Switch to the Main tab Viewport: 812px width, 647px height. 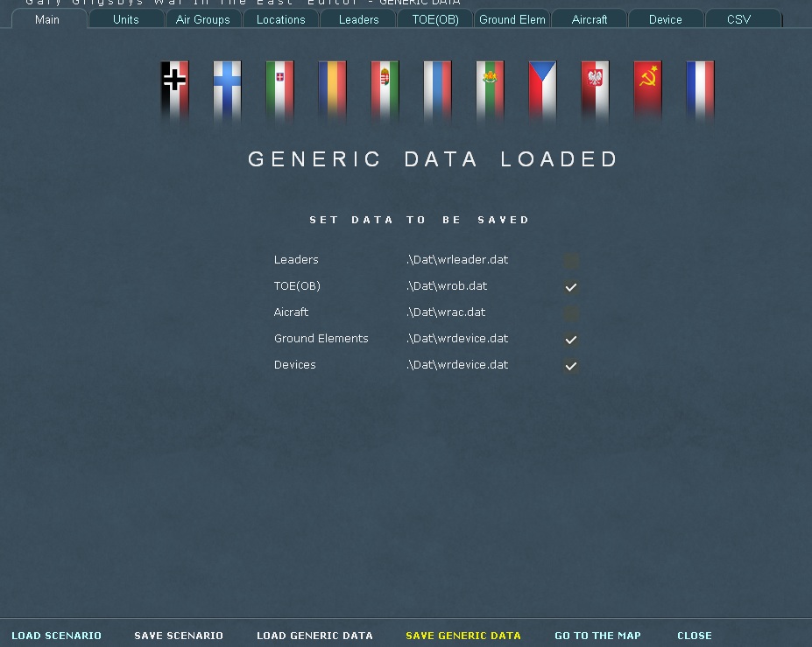click(47, 19)
